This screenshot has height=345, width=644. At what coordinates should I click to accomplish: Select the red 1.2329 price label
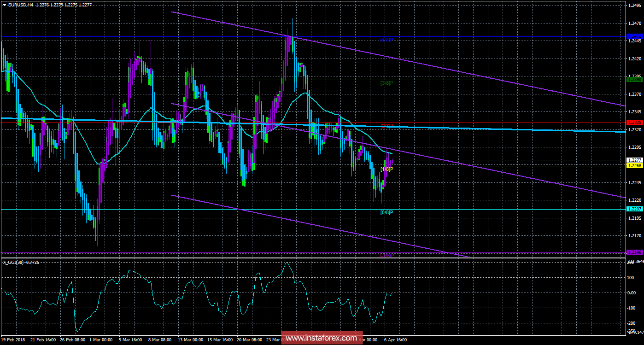[634, 123]
